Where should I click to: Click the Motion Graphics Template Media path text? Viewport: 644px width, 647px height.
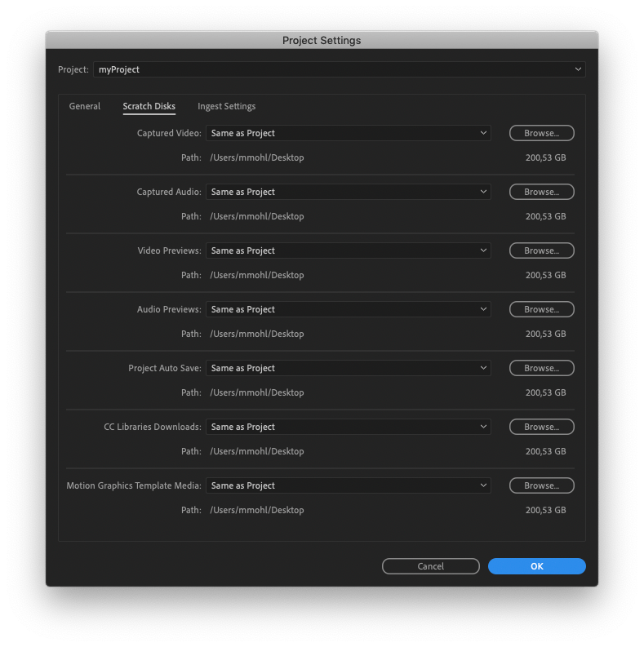[x=257, y=510]
